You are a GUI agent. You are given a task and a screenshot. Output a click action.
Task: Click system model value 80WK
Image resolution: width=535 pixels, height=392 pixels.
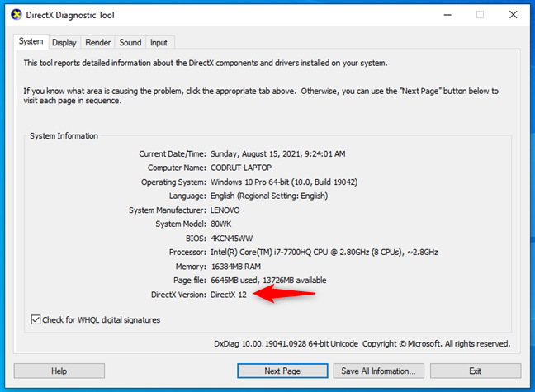[221, 224]
